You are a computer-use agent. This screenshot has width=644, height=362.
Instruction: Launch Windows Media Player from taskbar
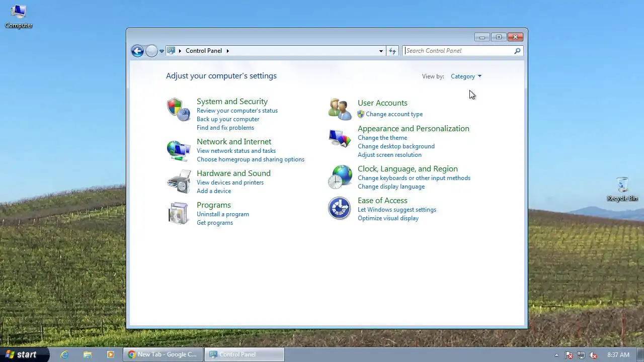pos(111,354)
